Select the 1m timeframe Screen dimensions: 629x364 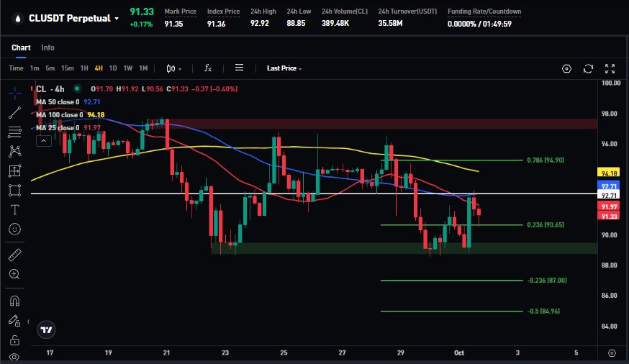point(35,68)
